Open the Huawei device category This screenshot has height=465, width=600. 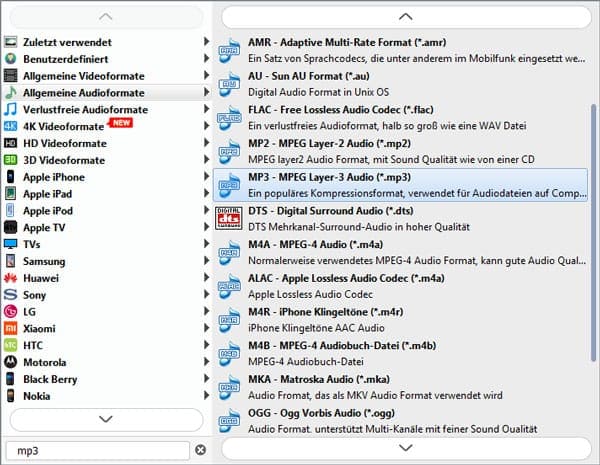pyautogui.click(x=107, y=278)
